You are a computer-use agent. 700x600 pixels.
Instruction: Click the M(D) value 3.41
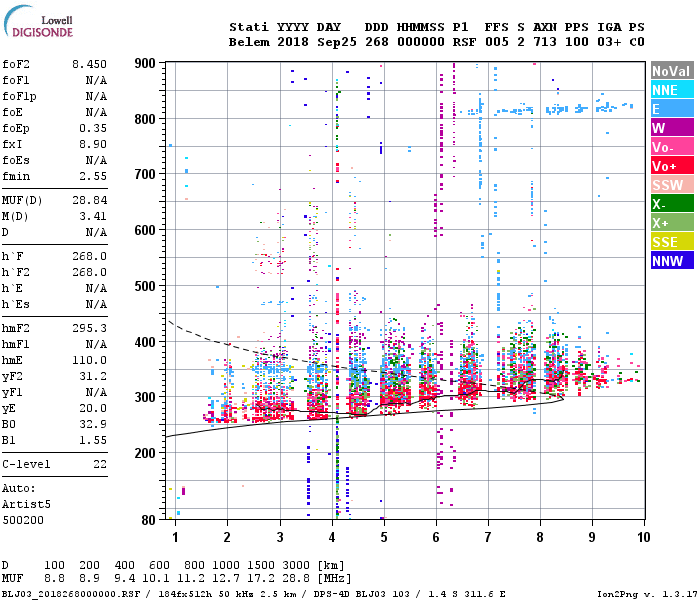click(x=93, y=216)
